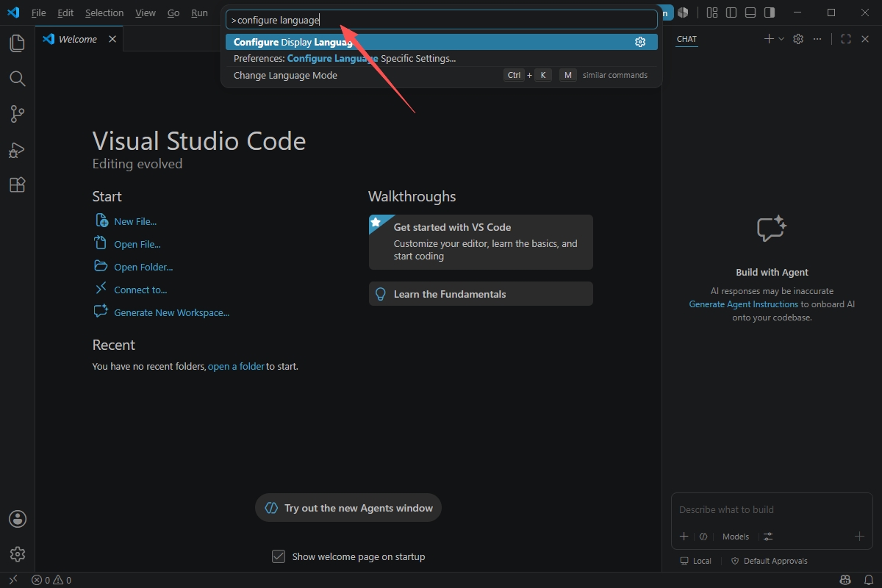Open the Manage gear in activity bar
The image size is (882, 588).
(x=18, y=554)
